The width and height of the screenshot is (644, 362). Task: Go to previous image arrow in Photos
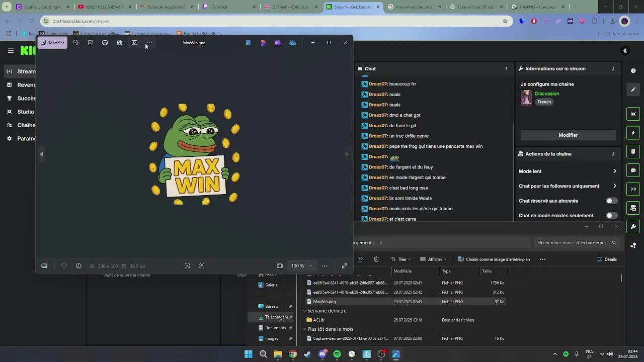point(42,154)
